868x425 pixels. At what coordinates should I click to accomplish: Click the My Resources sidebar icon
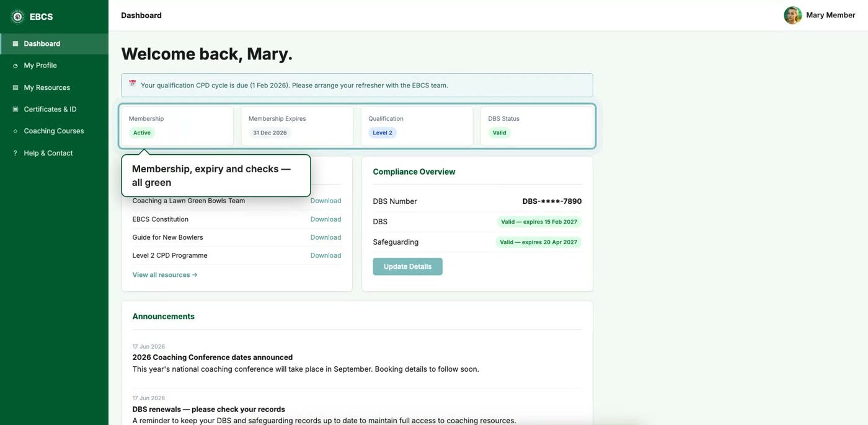(x=15, y=88)
